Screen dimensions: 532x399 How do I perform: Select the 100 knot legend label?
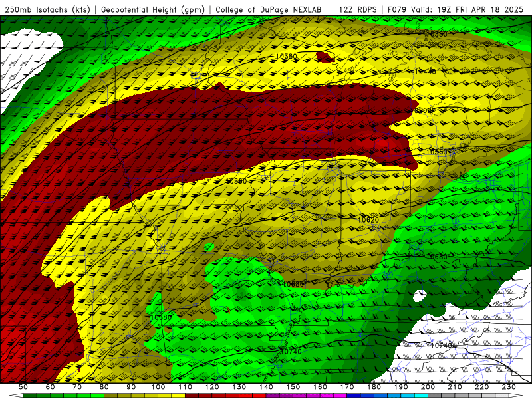(158, 387)
